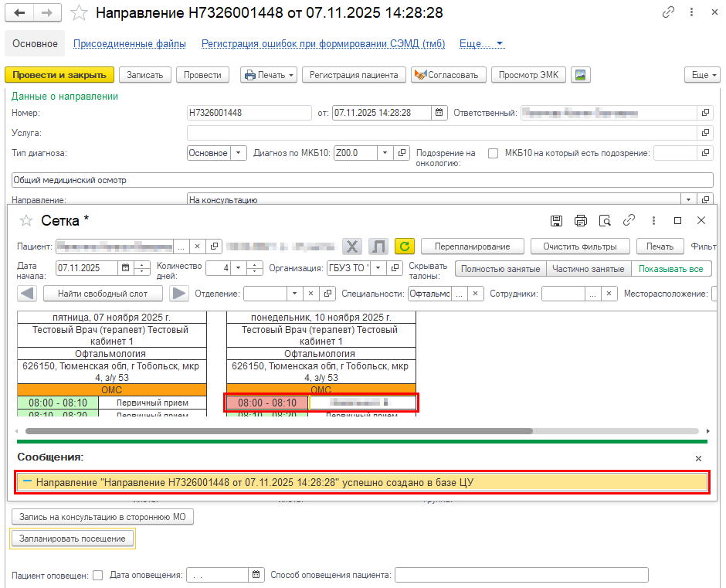Toggle the Пациент оповещен checkbox

(x=97, y=575)
